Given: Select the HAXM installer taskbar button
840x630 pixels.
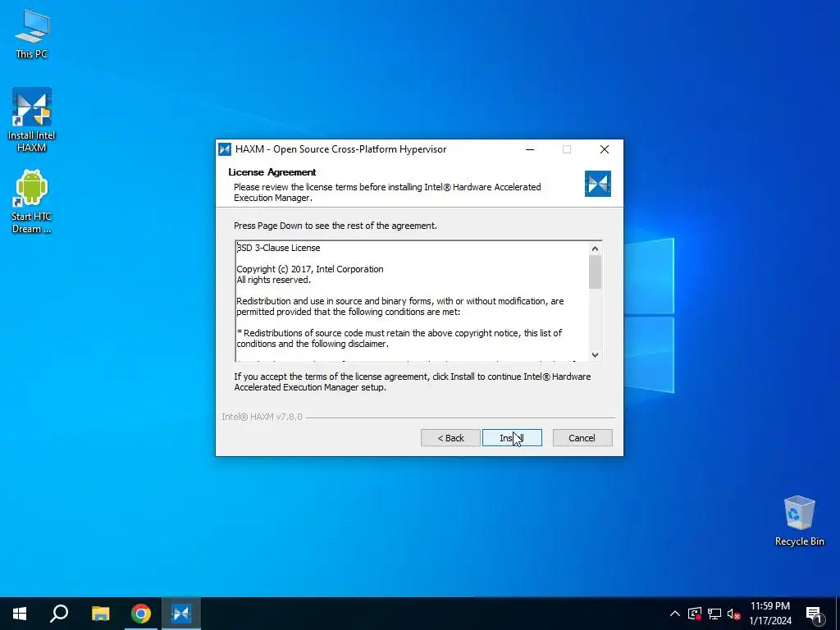Looking at the screenshot, I should 181,614.
